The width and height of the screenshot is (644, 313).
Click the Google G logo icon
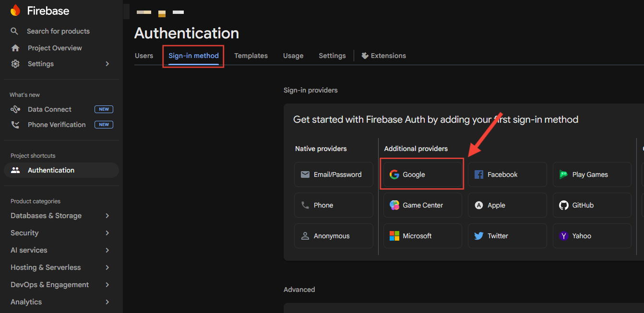pos(394,174)
